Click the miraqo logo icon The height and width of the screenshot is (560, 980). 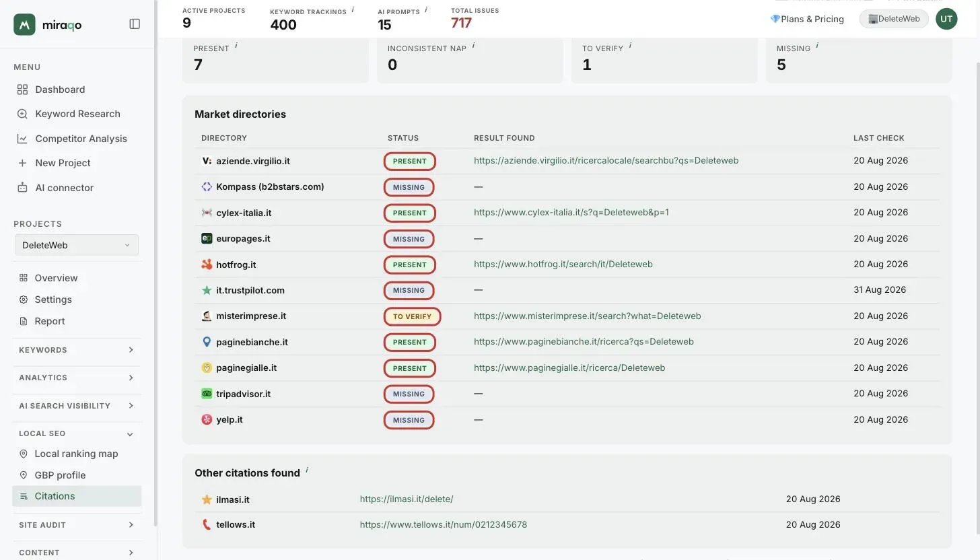[24, 24]
